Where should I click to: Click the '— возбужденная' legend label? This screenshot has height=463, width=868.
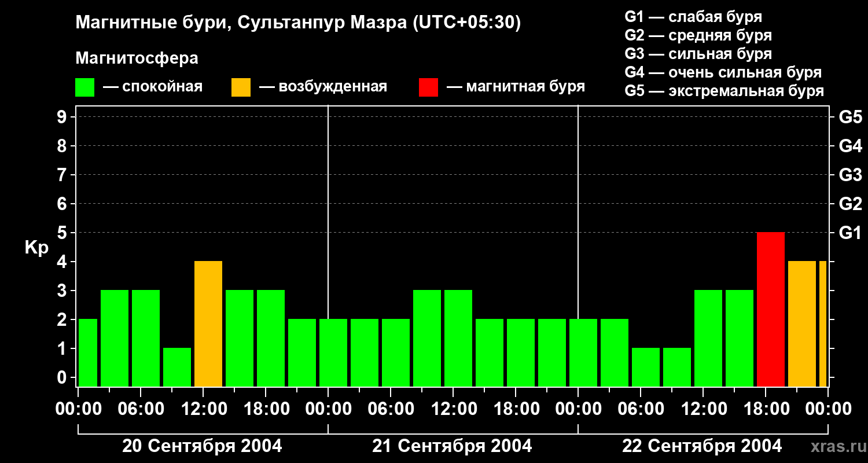tap(323, 87)
